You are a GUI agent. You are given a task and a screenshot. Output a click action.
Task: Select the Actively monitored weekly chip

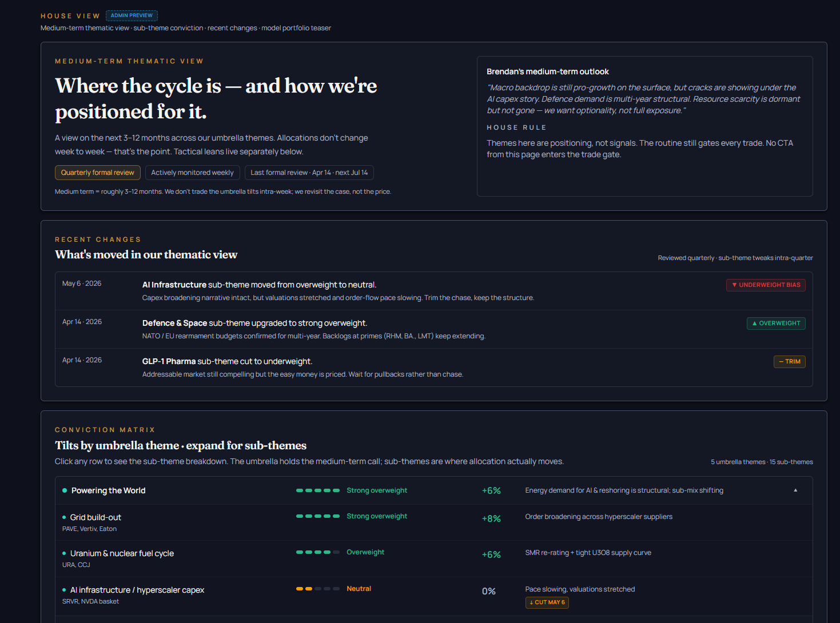pyautogui.click(x=192, y=173)
